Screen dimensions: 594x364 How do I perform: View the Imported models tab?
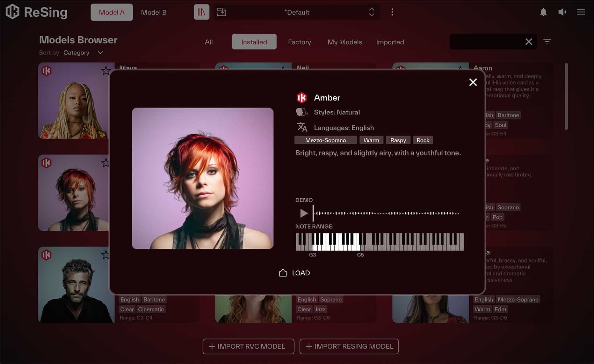(390, 42)
